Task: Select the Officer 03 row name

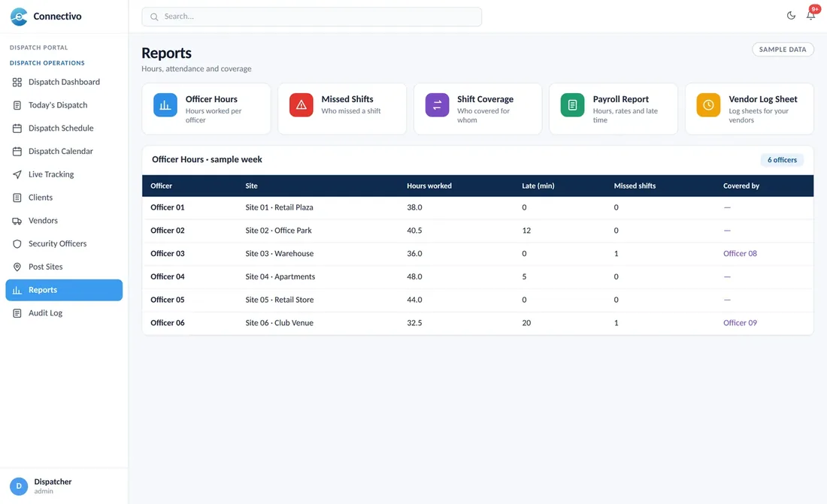Action: click(x=168, y=254)
